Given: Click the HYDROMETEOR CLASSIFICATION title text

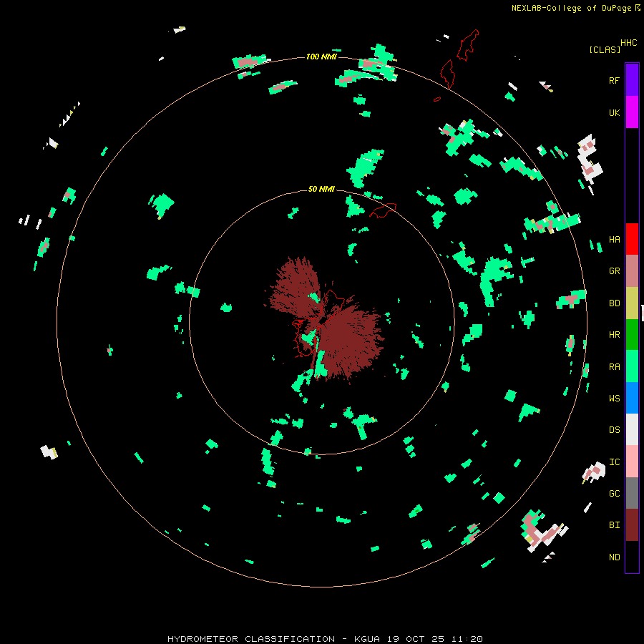Looking at the screenshot, I should pyautogui.click(x=251, y=639).
